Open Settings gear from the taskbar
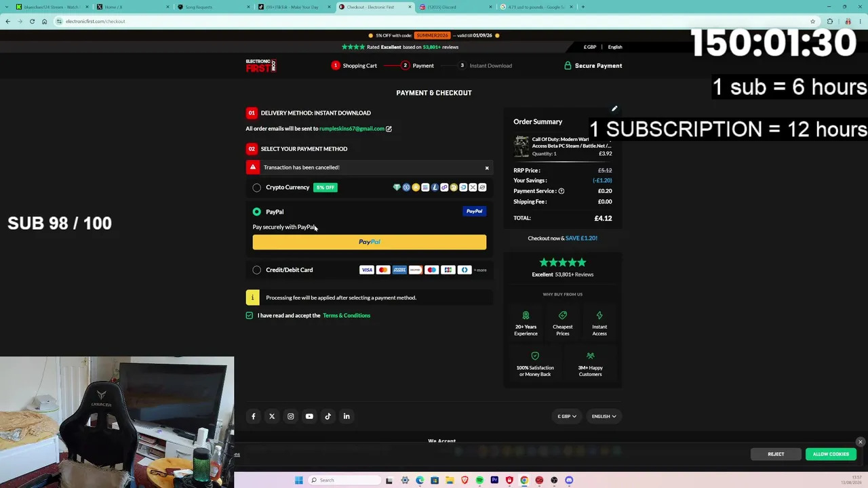868x488 pixels. pyautogui.click(x=405, y=481)
